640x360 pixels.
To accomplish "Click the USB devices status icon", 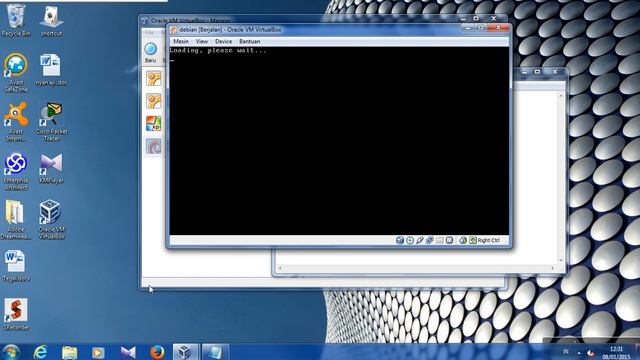I will [420, 240].
